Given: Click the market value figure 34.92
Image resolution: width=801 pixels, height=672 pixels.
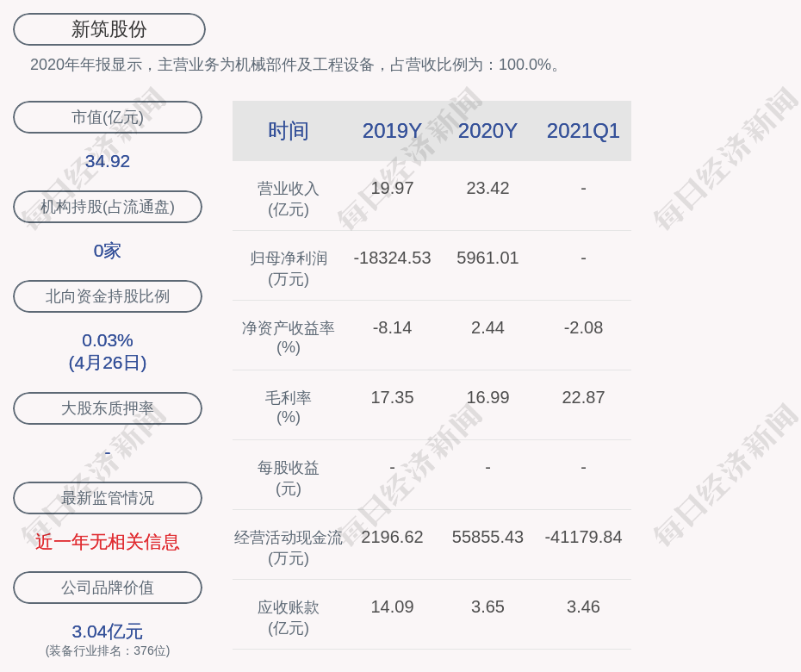Looking at the screenshot, I should pos(108,161).
